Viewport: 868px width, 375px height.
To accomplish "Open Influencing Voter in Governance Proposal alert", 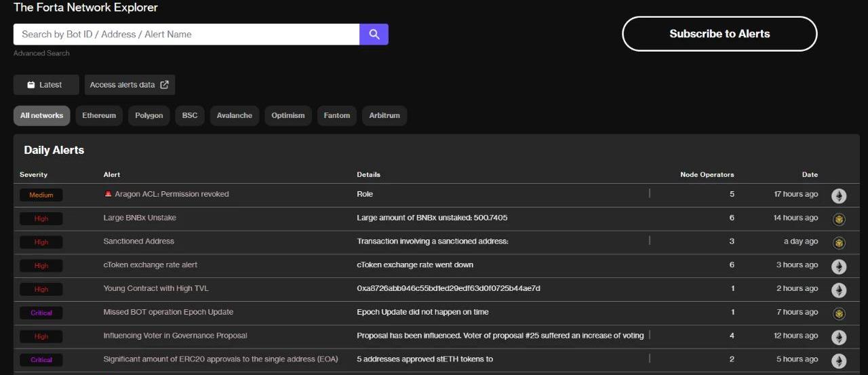I will pos(175,336).
